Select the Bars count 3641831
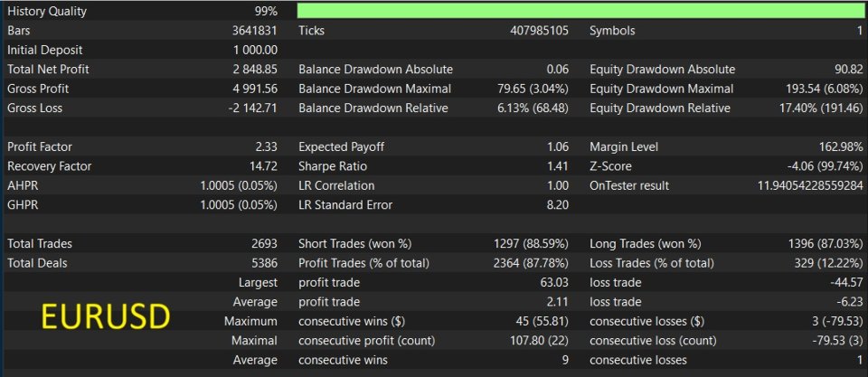This screenshot has width=868, height=377. pyautogui.click(x=255, y=31)
